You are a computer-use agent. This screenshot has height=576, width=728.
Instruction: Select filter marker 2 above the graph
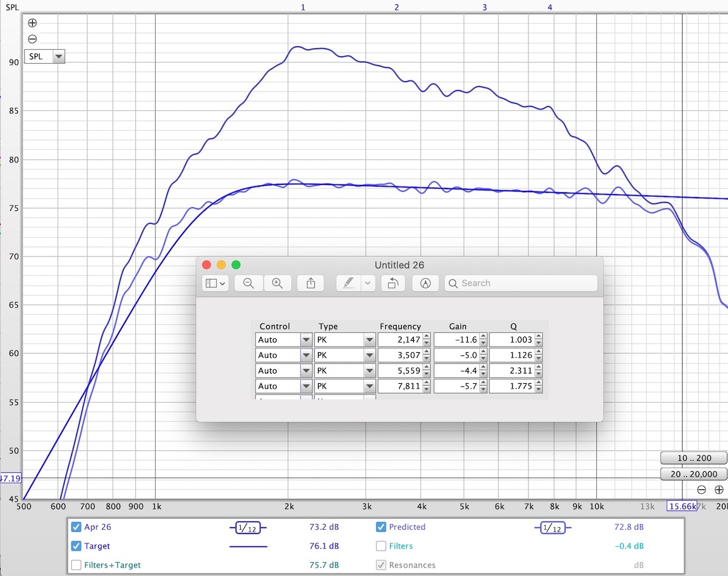tap(397, 7)
